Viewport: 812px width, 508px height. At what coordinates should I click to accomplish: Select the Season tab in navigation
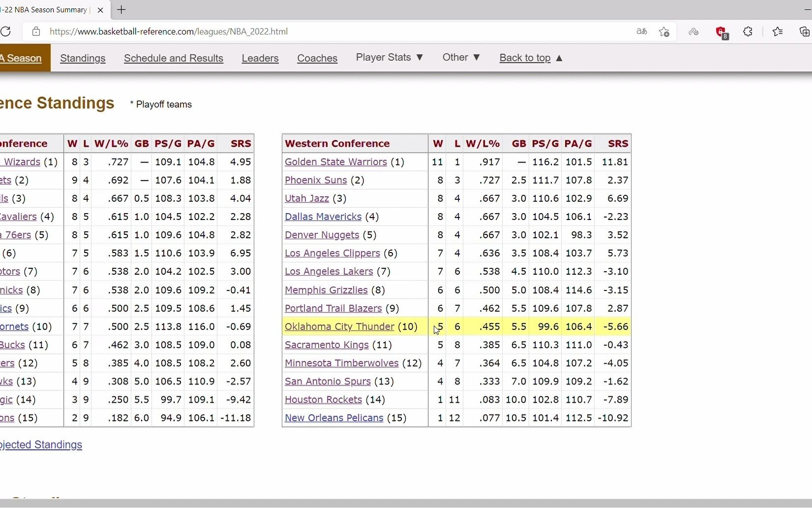click(x=25, y=58)
